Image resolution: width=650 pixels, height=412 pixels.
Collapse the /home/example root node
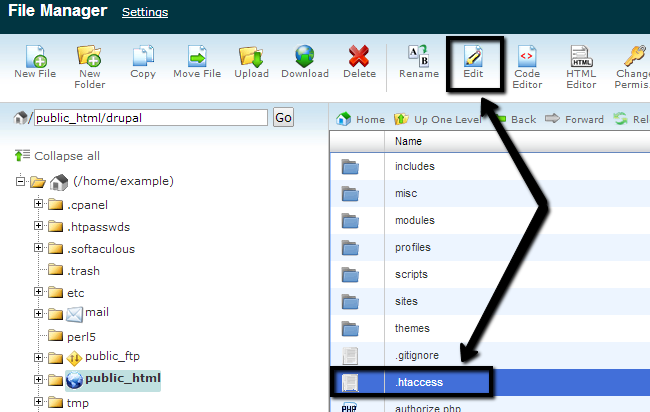20,182
